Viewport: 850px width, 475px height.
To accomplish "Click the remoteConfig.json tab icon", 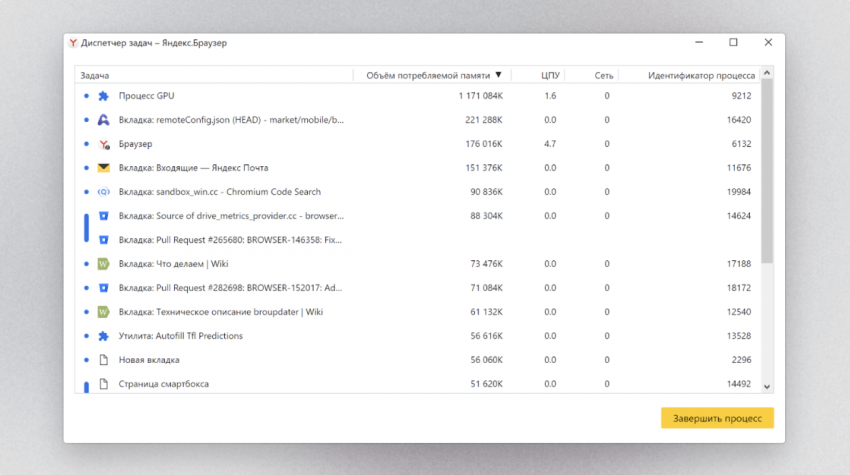I will pyautogui.click(x=103, y=120).
